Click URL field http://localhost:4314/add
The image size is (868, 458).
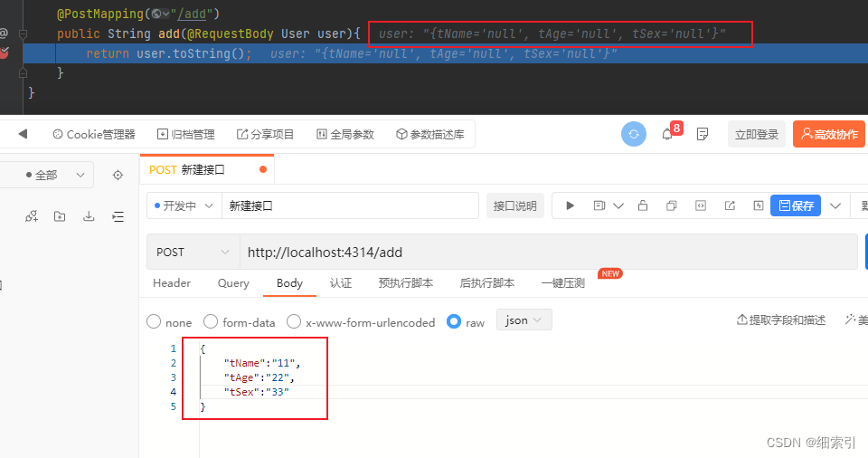pos(548,252)
